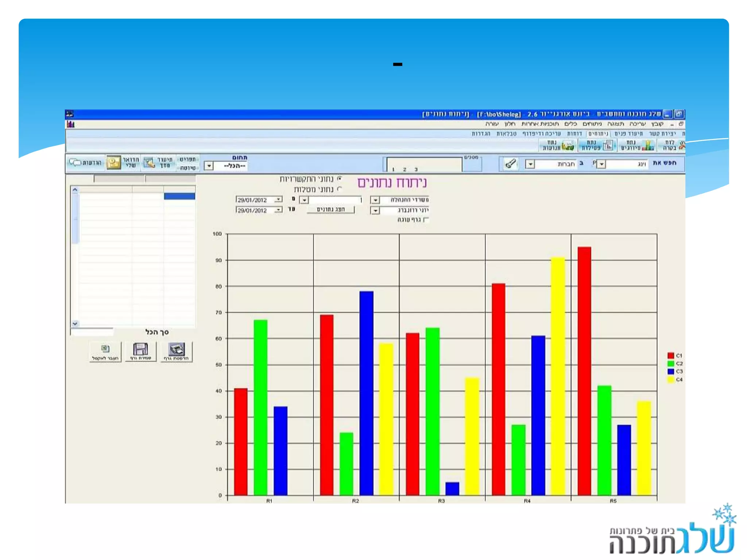Click the red C1 legend swatch
Viewport: 747px width, 560px height.
[670, 355]
